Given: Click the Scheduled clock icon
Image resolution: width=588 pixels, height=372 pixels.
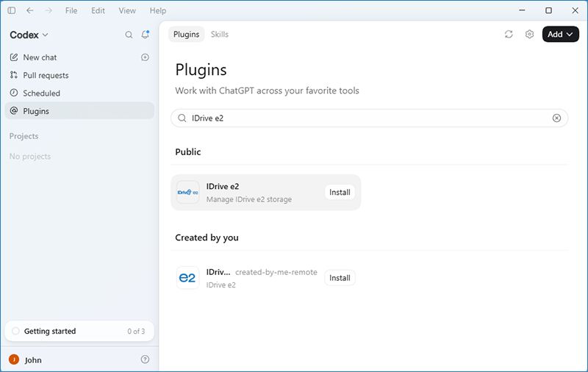Looking at the screenshot, I should click(14, 93).
